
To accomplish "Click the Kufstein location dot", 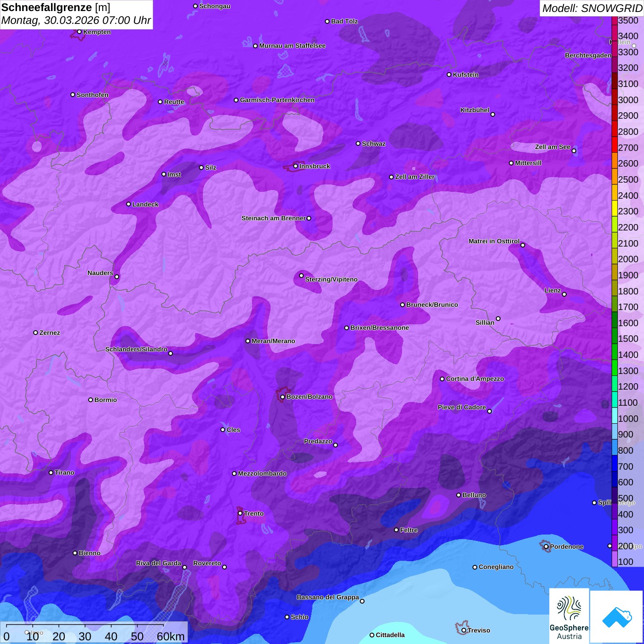I will coord(449,75).
